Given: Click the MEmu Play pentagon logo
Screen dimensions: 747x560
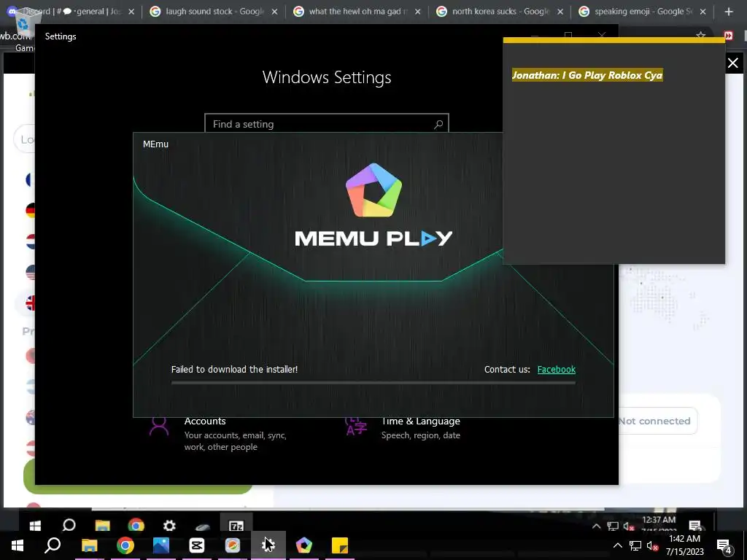Looking at the screenshot, I should 374,190.
